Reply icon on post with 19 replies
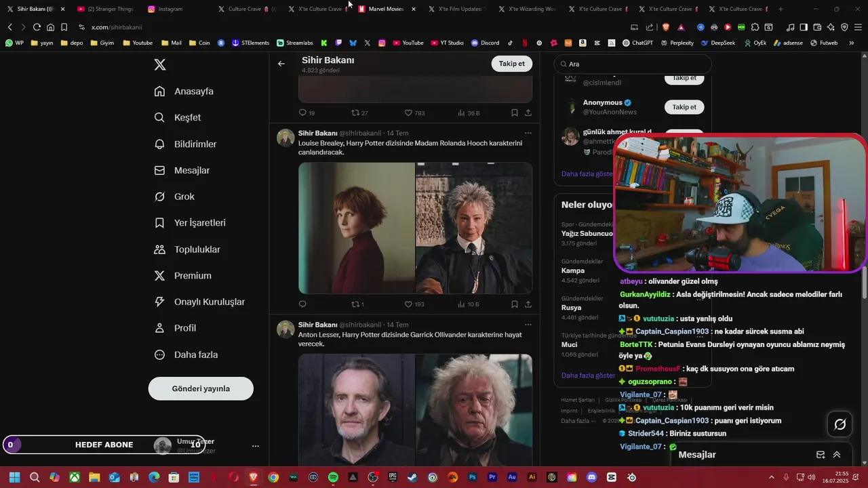The image size is (868, 488). coord(302,113)
